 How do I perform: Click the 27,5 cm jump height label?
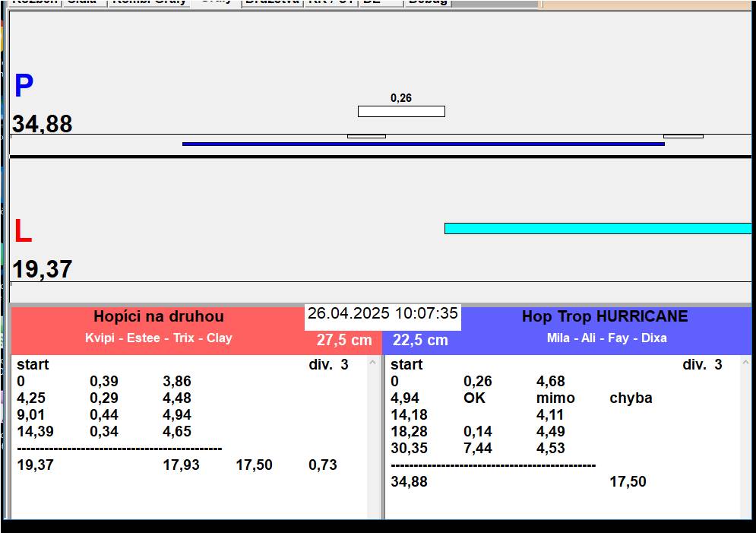click(344, 340)
